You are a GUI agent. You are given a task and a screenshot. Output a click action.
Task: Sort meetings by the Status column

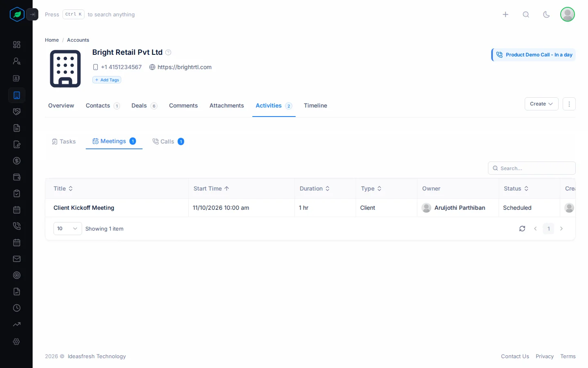[517, 188]
